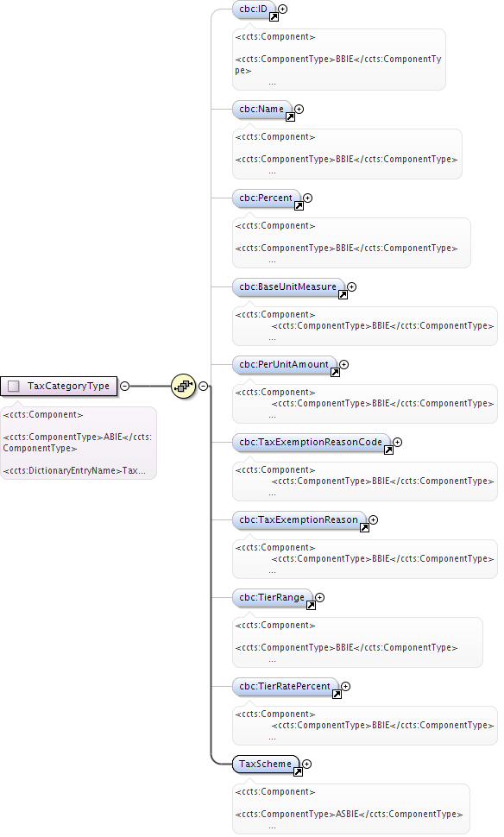Select the cbc:TaxExemptionReason element
The width and height of the screenshot is (504, 837).
tap(299, 520)
